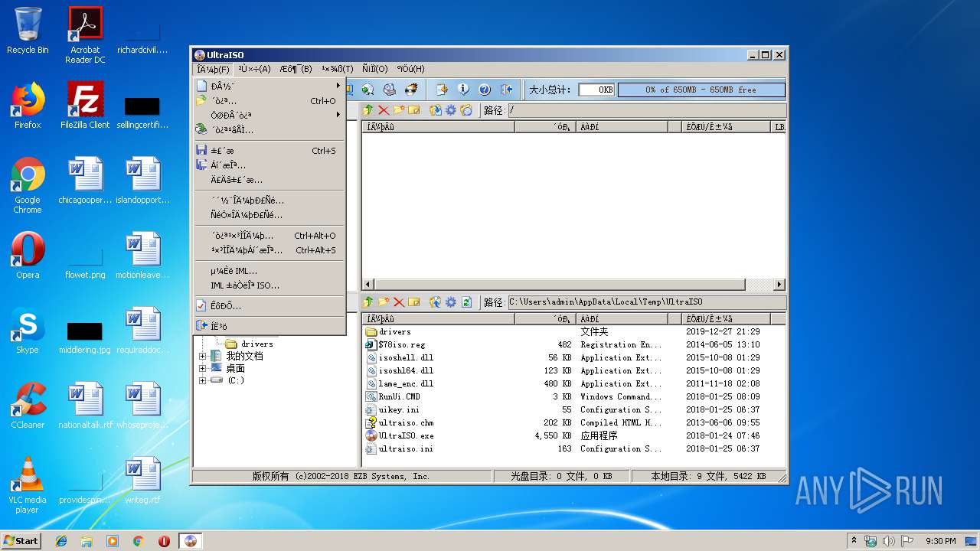Viewport: 980px width, 551px height.
Task: Go up one level in local panel
Action: click(x=367, y=302)
